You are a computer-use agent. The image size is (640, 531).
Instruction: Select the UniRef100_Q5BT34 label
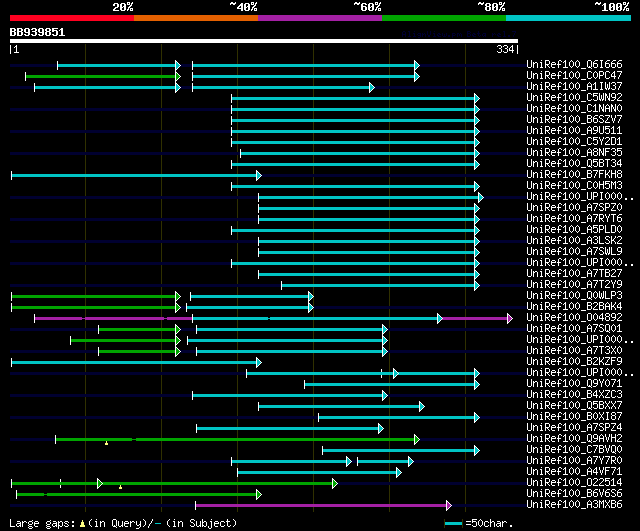coord(574,164)
